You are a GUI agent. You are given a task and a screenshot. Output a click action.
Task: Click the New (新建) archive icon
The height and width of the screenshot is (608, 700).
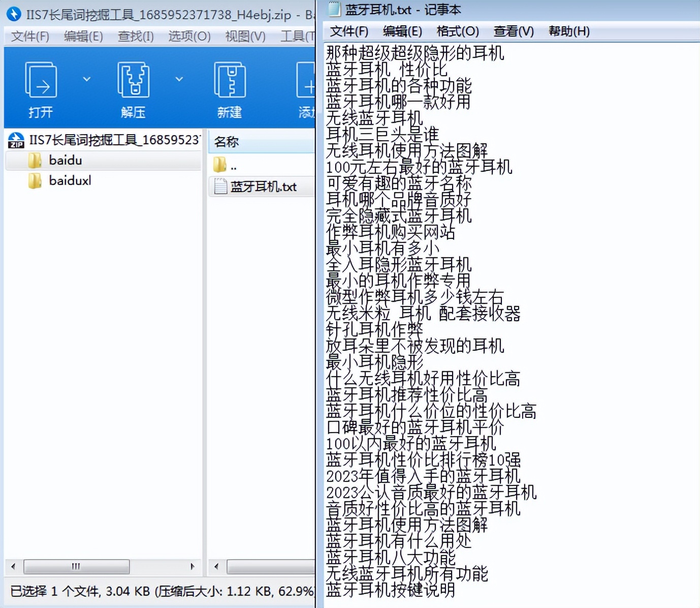pos(230,80)
